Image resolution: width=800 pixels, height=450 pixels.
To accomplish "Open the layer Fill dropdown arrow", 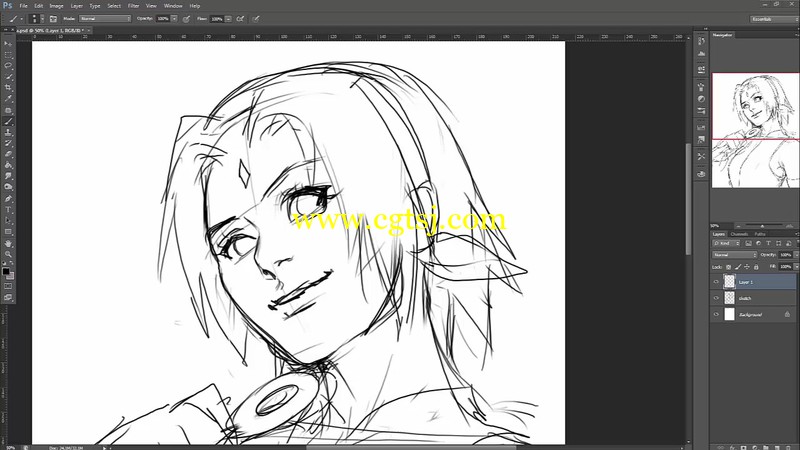I will tap(796, 267).
